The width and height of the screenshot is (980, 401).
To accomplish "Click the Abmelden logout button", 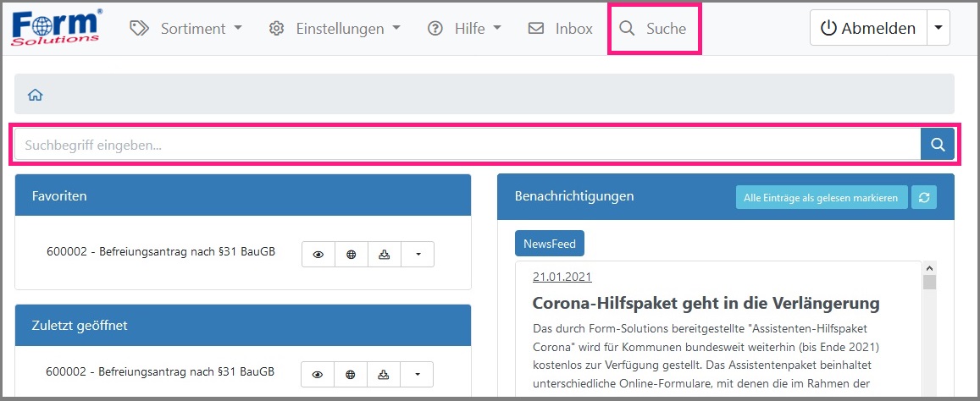I will 868,28.
